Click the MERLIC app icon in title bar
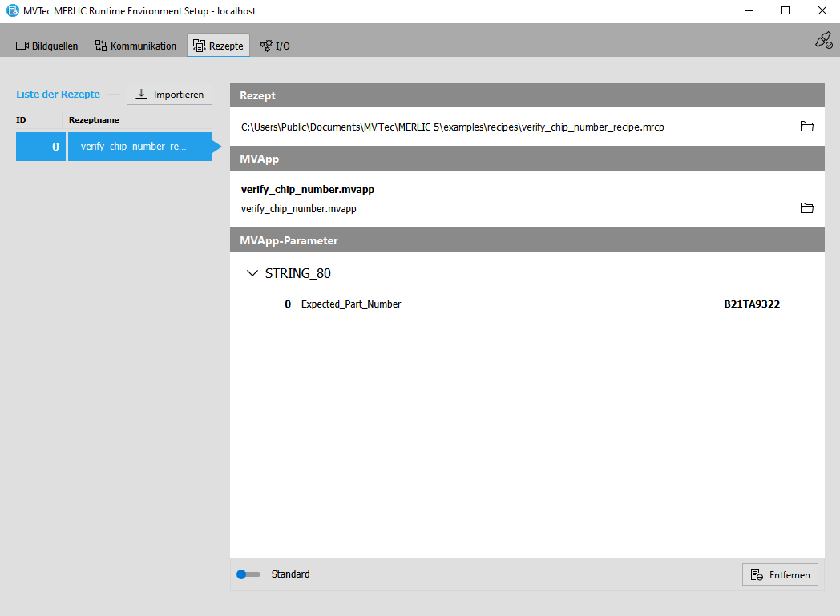The width and height of the screenshot is (840, 616). pos(13,11)
